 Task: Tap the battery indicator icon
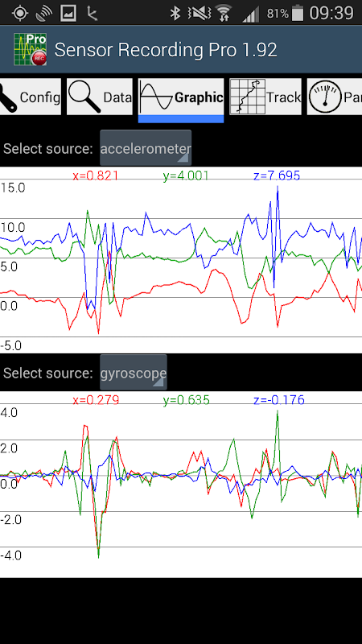(x=297, y=14)
